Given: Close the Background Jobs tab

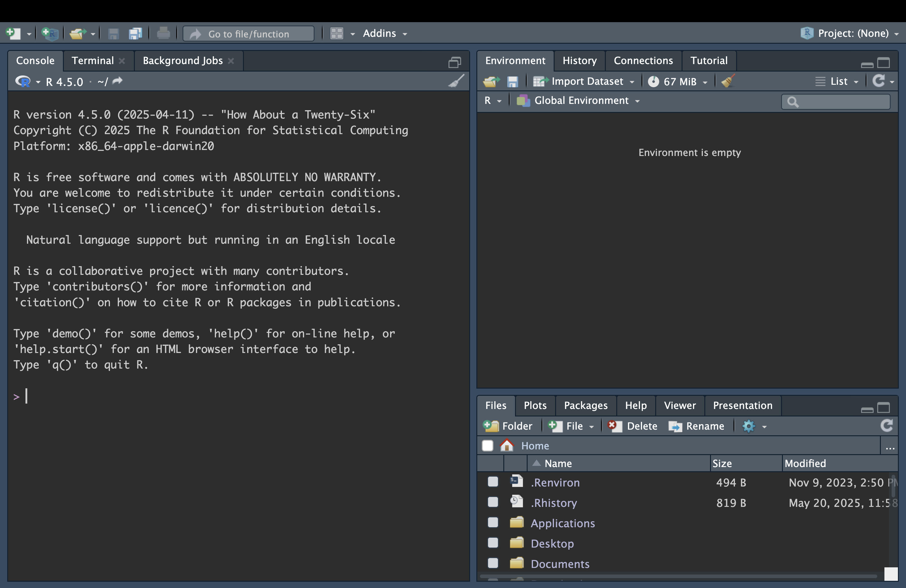Looking at the screenshot, I should [x=231, y=61].
